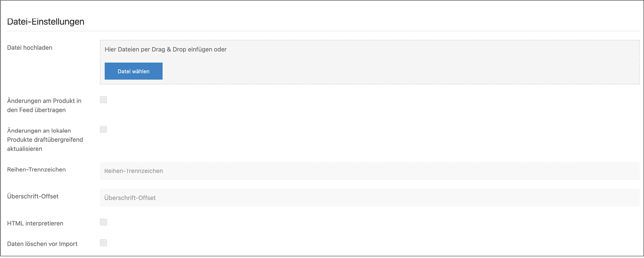
Task: Click the "Änderungen am Produkt in den Feed übertragen" label
Action: coord(44,105)
